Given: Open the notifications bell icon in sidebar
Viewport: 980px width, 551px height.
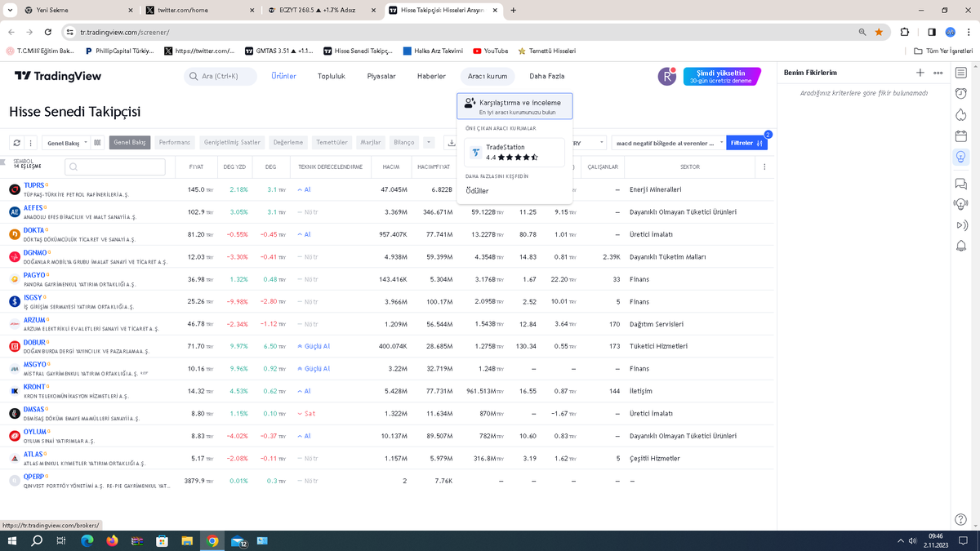Looking at the screenshot, I should pos(960,246).
